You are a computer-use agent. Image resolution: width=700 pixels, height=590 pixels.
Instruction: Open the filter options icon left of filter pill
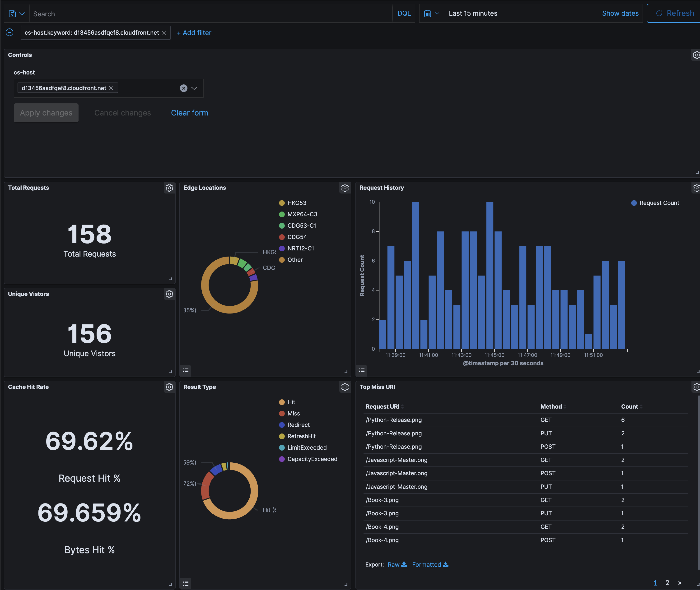[x=9, y=32]
